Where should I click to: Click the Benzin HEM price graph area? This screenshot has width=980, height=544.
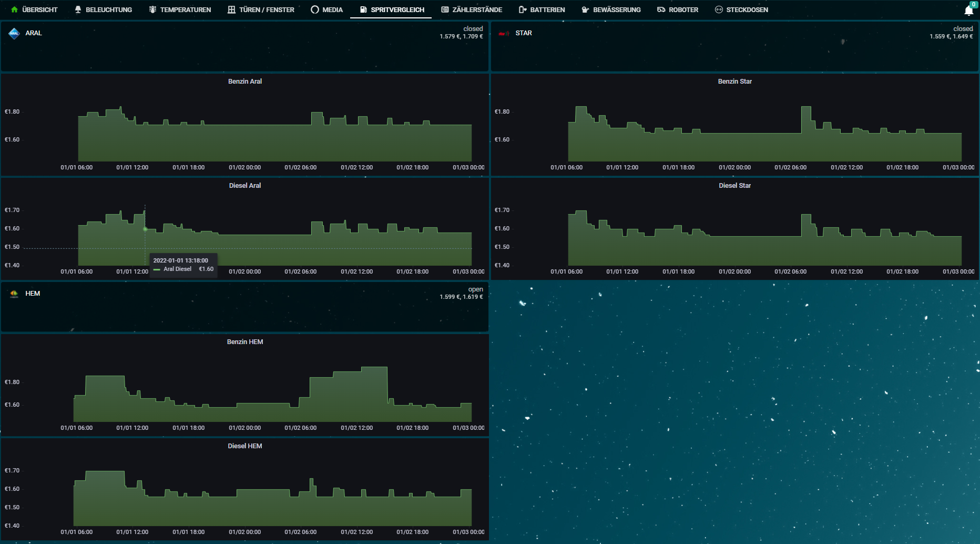pyautogui.click(x=272, y=394)
